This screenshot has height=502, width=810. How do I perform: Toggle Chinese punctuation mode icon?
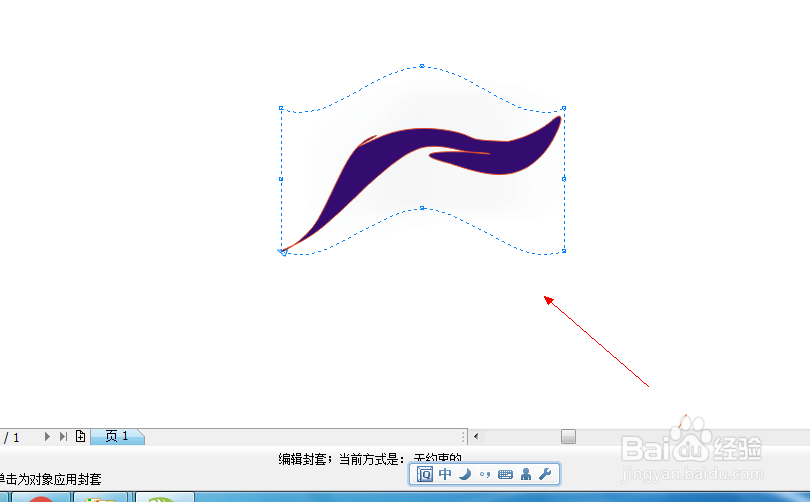pos(485,474)
